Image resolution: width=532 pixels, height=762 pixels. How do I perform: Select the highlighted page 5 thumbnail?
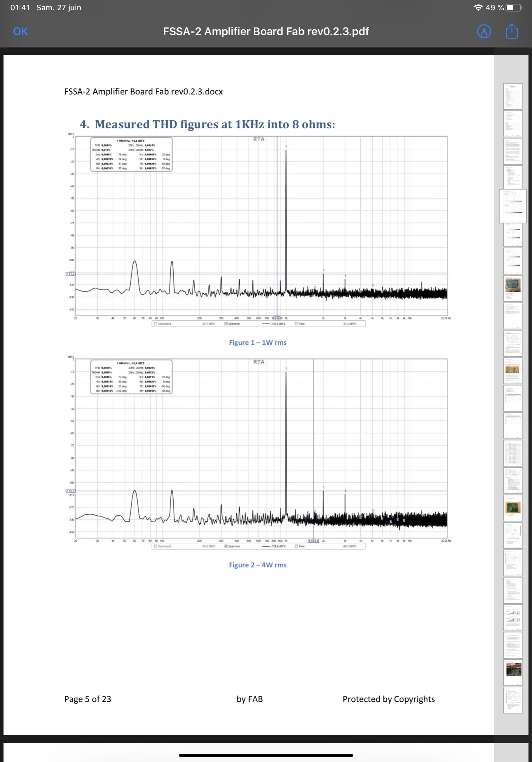tap(513, 206)
